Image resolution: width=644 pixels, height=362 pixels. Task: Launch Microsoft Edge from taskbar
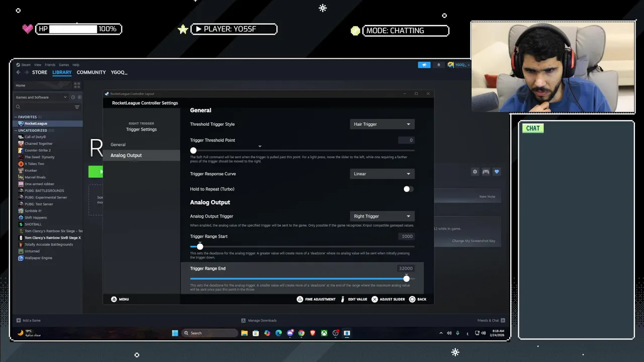(x=278, y=333)
